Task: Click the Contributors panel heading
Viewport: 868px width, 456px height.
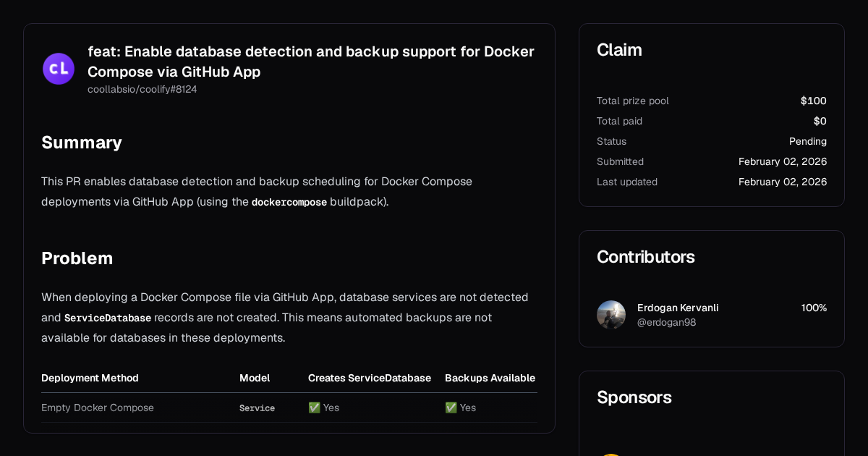Action: (x=646, y=257)
